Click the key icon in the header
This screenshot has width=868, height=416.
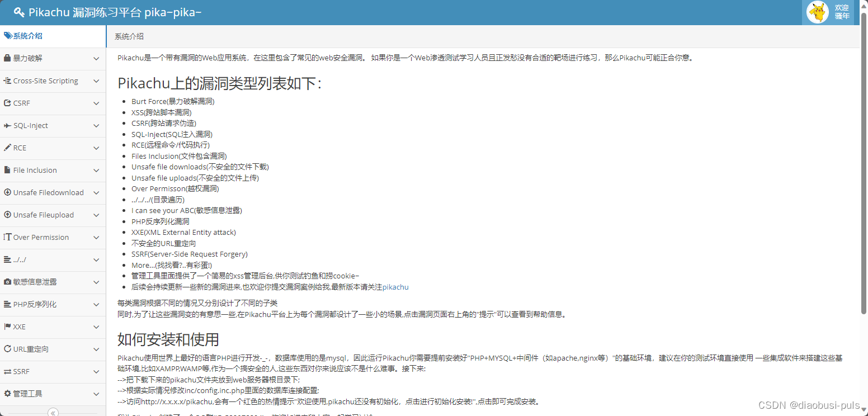(19, 12)
